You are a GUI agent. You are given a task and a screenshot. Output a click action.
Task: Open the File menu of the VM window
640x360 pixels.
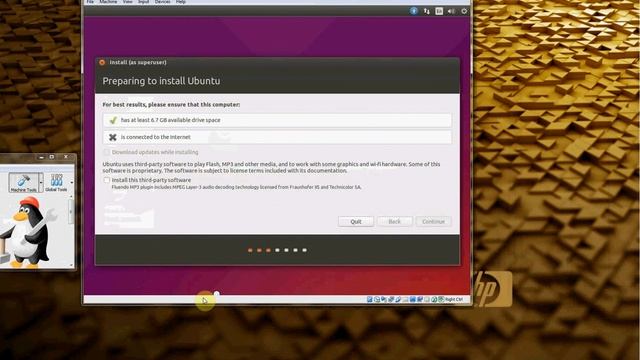click(x=90, y=2)
